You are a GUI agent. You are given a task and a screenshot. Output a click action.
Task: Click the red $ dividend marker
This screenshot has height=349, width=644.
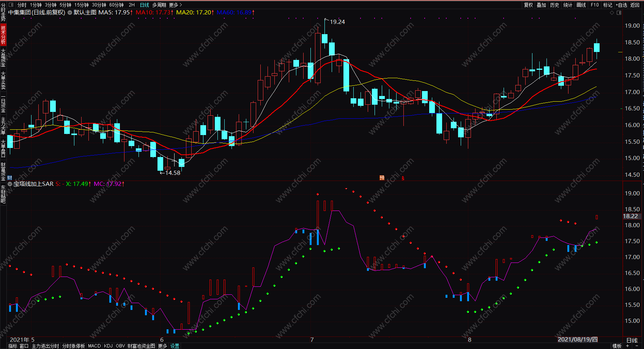pos(403,178)
